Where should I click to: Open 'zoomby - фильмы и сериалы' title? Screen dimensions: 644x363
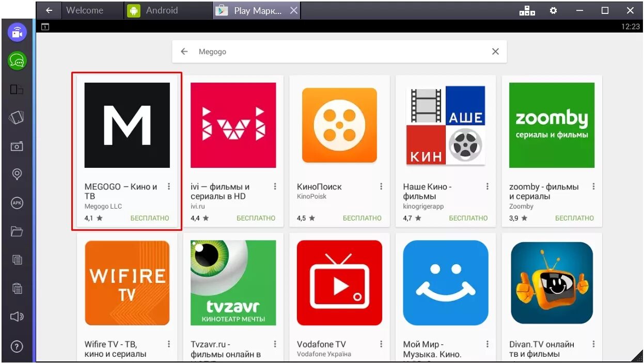tap(544, 191)
